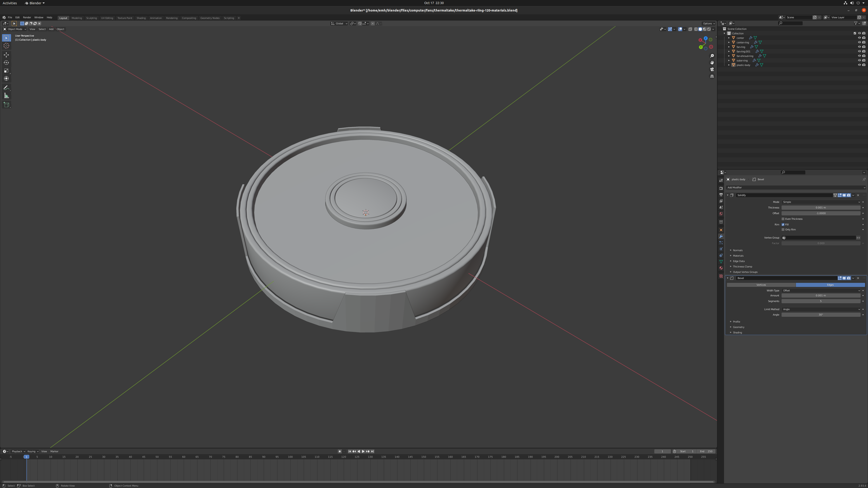Open the Output properties tab
This screenshot has width=868, height=488.
coord(721,195)
